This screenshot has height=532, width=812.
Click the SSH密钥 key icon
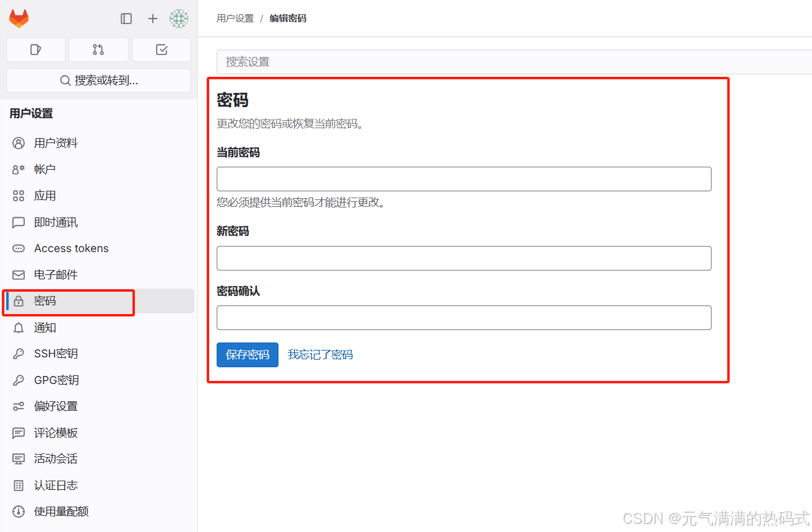click(19, 354)
